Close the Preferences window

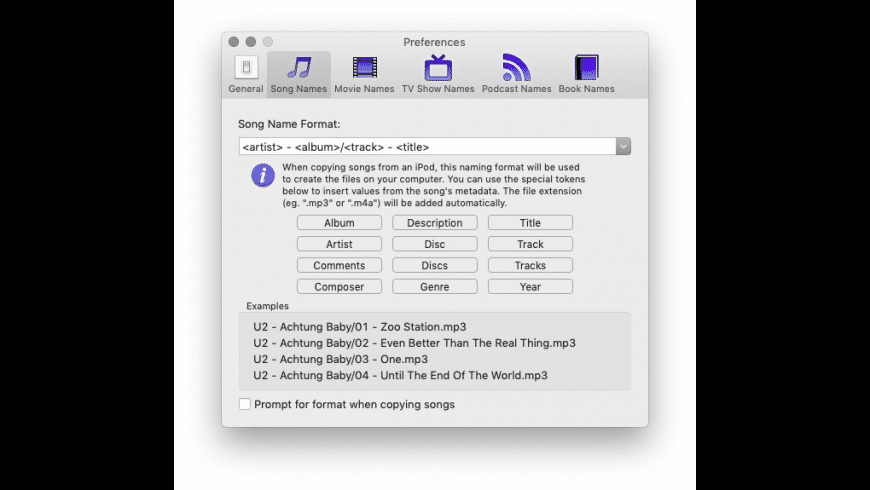(234, 42)
